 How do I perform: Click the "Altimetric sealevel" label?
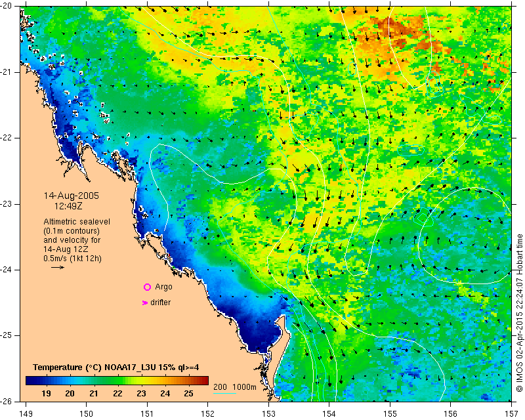(x=77, y=222)
